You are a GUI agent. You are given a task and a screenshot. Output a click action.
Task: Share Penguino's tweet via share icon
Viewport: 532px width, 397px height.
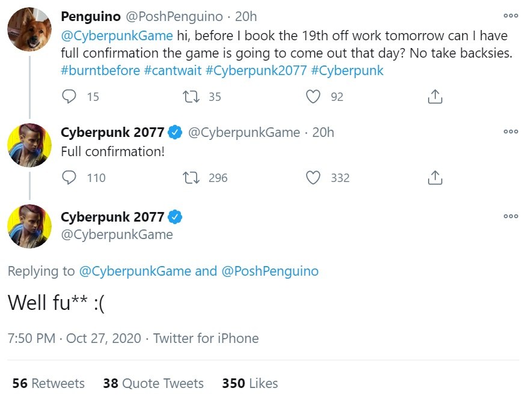(435, 96)
